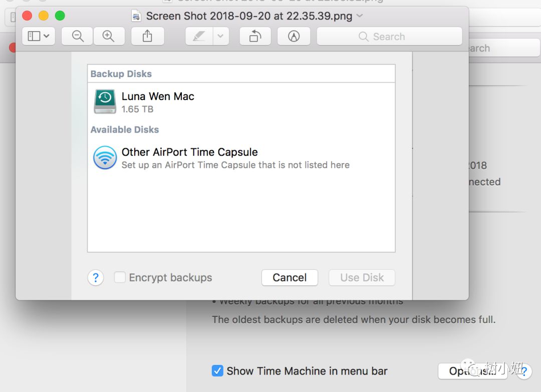This screenshot has height=392, width=541.
Task: Select the Luna Wen Mac backup disk
Action: (x=241, y=102)
